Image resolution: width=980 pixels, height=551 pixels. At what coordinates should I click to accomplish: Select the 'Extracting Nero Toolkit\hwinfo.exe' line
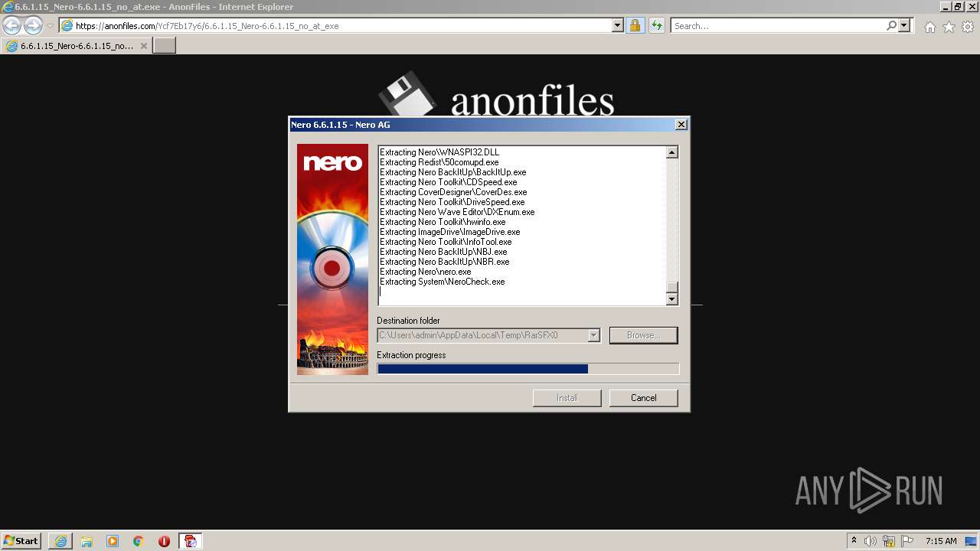click(443, 222)
